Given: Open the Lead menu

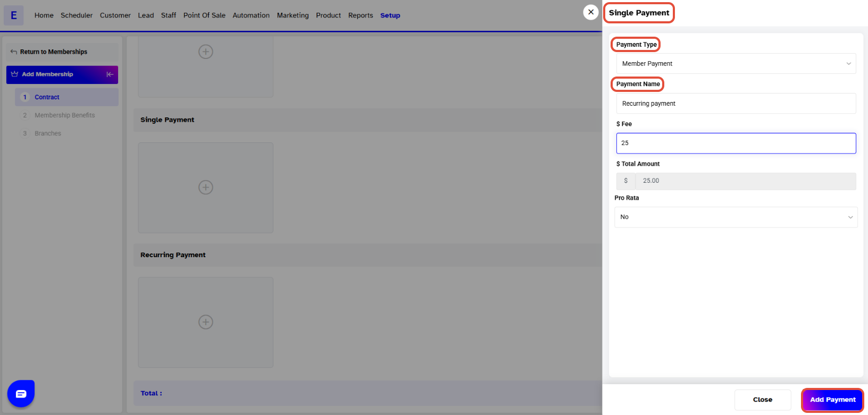Looking at the screenshot, I should pyautogui.click(x=146, y=15).
